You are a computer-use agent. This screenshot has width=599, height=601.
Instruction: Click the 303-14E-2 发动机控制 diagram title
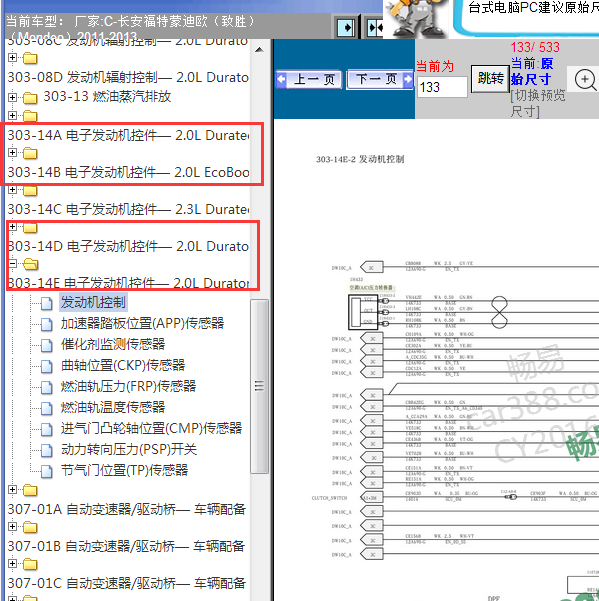point(360,159)
